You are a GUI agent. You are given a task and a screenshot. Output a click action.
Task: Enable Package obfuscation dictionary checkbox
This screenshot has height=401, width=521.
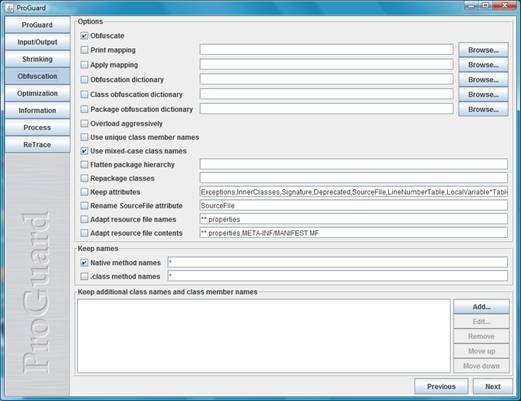tap(84, 109)
